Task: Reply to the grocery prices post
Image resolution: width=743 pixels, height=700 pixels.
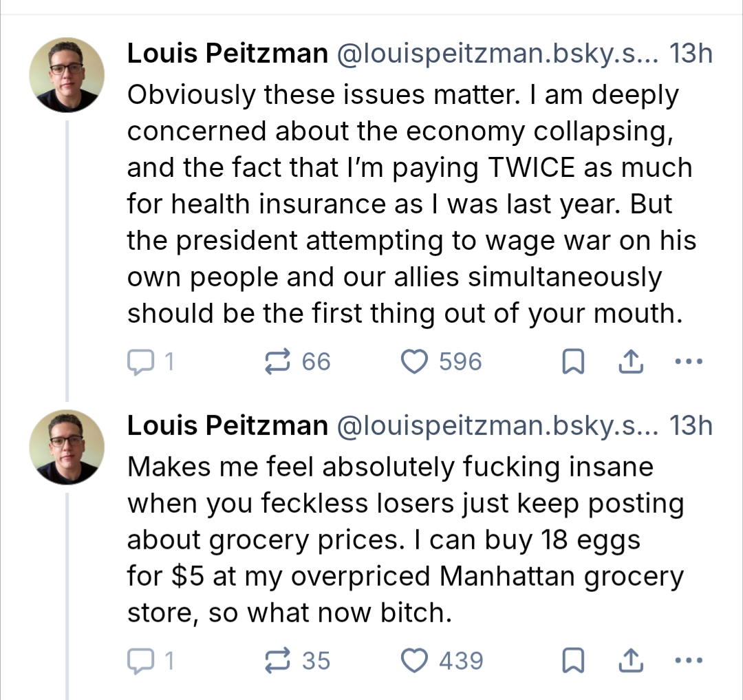Action: click(x=141, y=661)
